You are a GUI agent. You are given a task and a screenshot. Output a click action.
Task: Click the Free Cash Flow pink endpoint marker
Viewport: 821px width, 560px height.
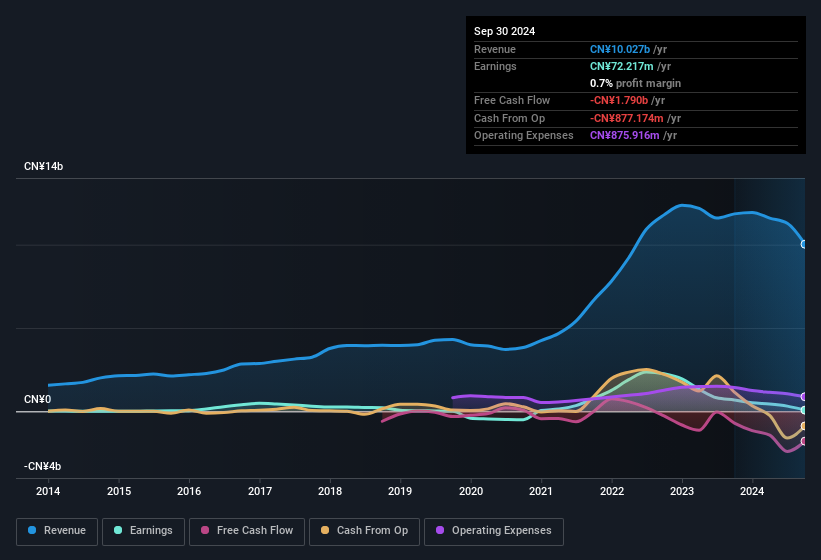tap(804, 441)
